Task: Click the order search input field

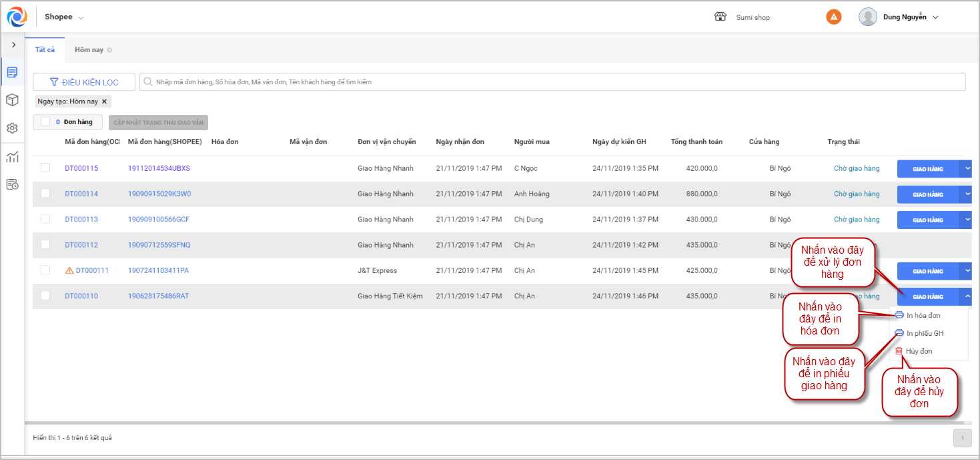Action: pos(554,82)
